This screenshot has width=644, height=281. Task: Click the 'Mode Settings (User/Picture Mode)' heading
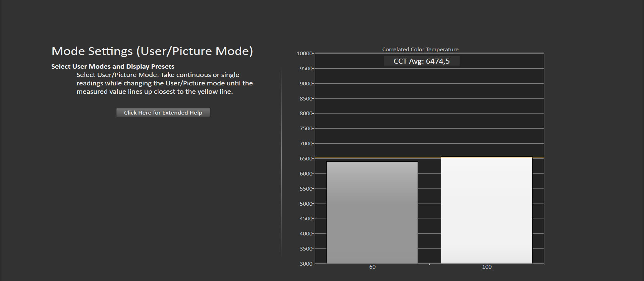[x=152, y=51]
